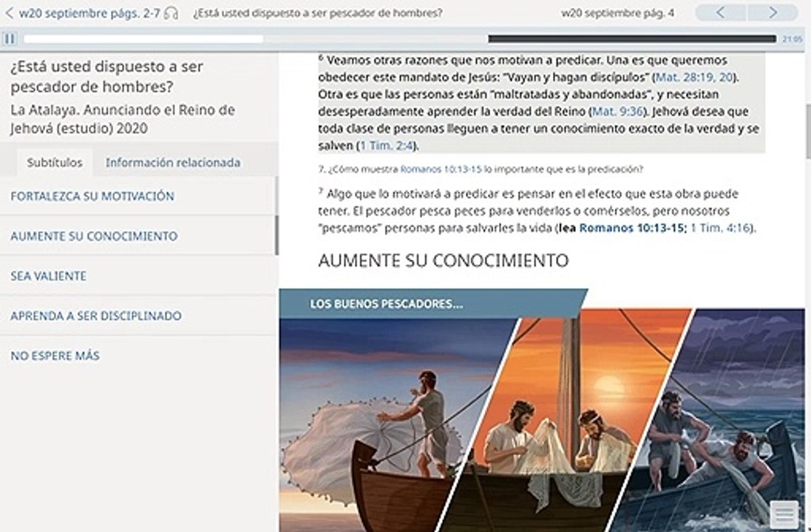Jump to FORTALEZCA SU MOTIVACIÓN subtitle
The width and height of the screenshot is (811, 532).
pos(138,196)
